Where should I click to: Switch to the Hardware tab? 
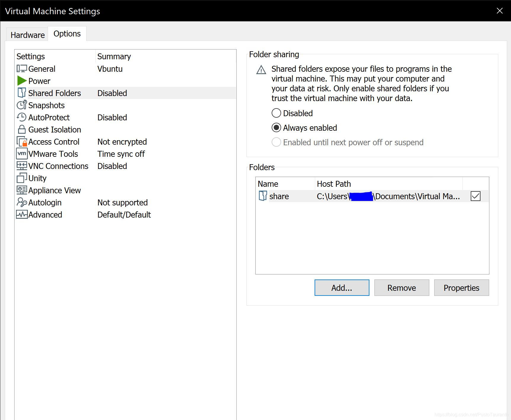point(28,35)
